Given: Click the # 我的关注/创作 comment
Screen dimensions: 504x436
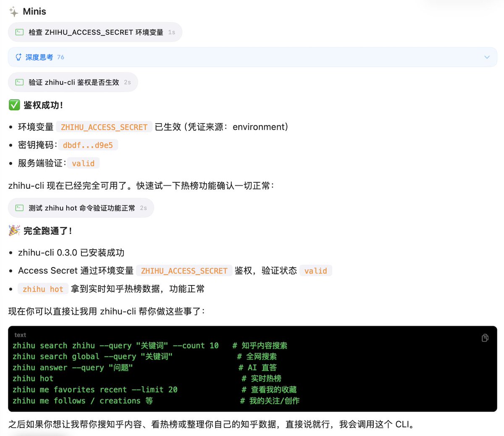Looking at the screenshot, I should [x=270, y=401].
